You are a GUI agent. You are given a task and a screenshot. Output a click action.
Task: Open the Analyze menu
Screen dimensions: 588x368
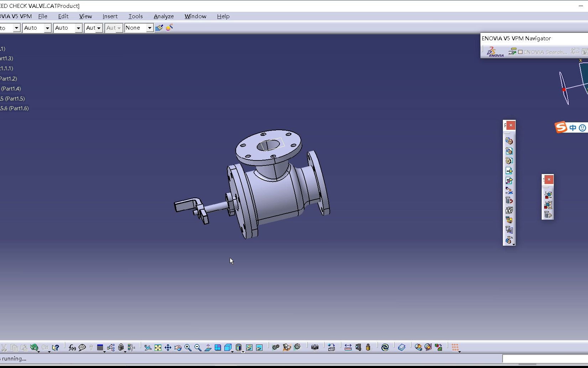coord(164,16)
